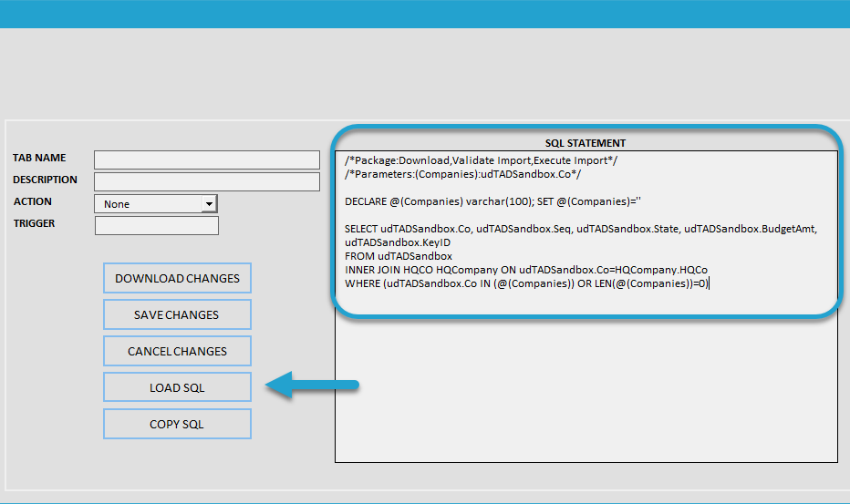850x504 pixels.
Task: Click the TRIGGER input field
Action: pyautogui.click(x=157, y=225)
